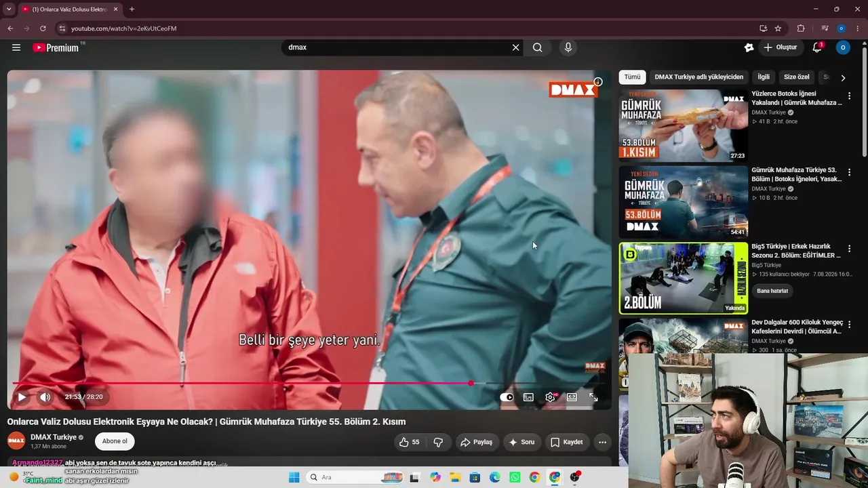Select the İlgili filter chip

(x=764, y=77)
